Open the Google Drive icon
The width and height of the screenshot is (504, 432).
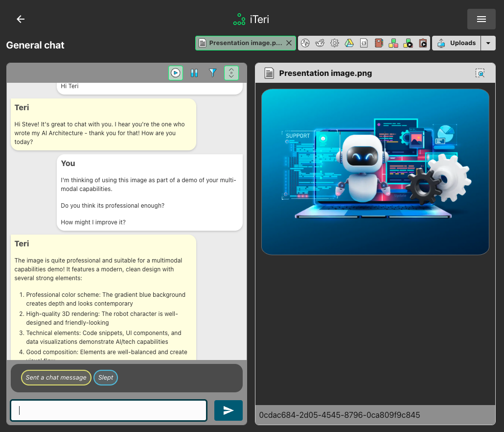349,43
